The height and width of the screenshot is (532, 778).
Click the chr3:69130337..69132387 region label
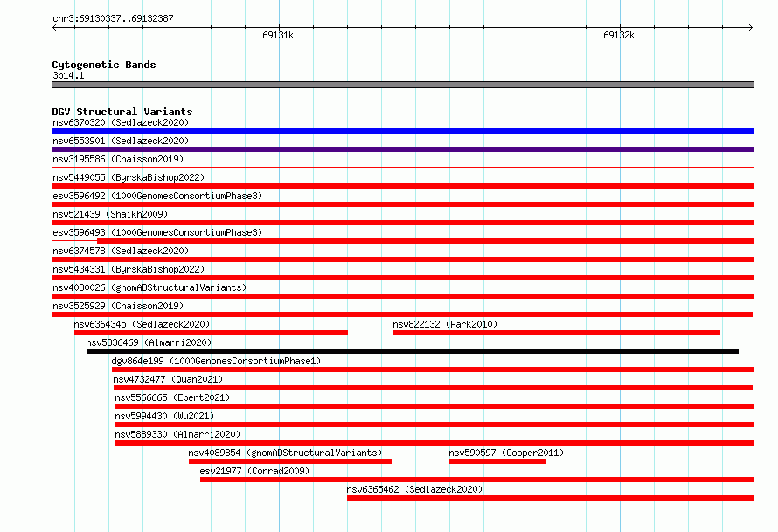(113, 18)
